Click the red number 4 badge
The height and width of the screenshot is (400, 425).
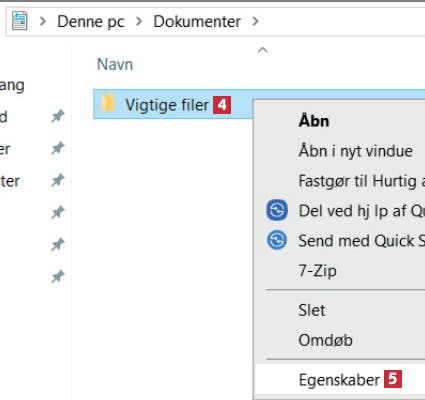tap(222, 105)
